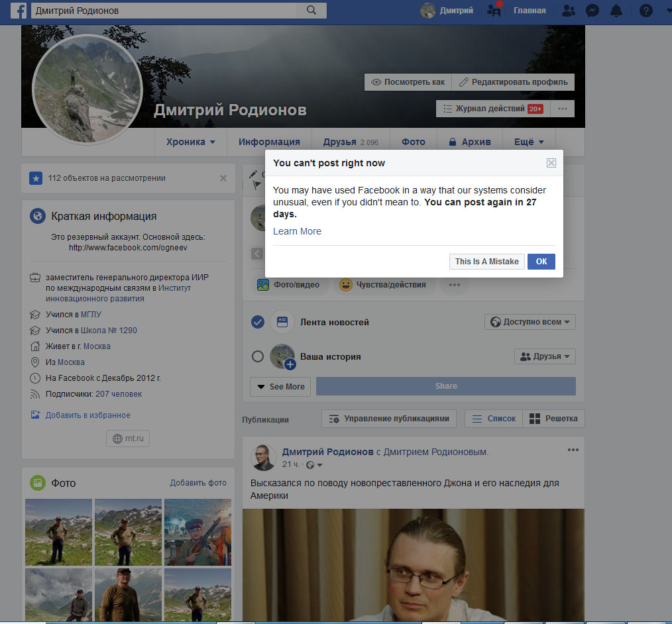Click the Из Москва hometown link
672x624 pixels.
coord(71,362)
